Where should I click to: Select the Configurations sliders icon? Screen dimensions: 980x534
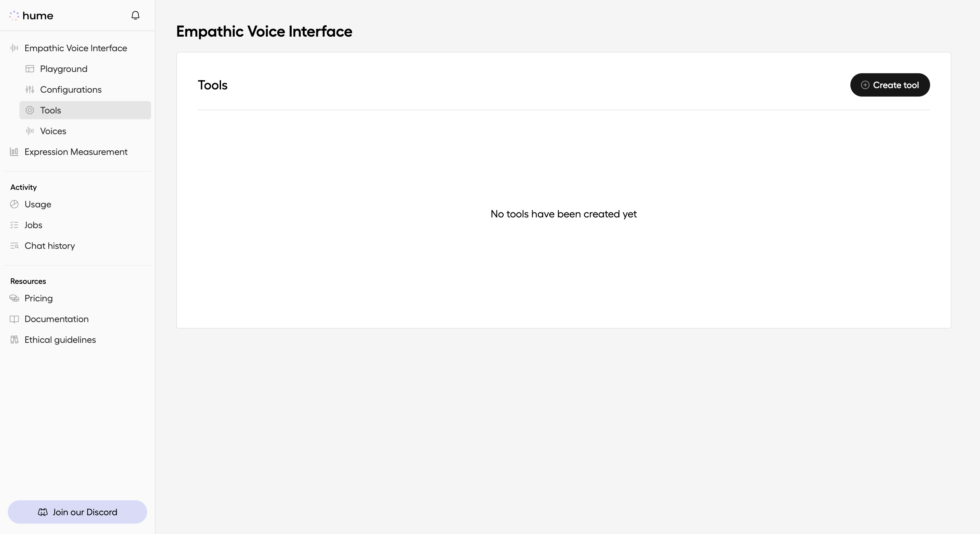click(30, 89)
